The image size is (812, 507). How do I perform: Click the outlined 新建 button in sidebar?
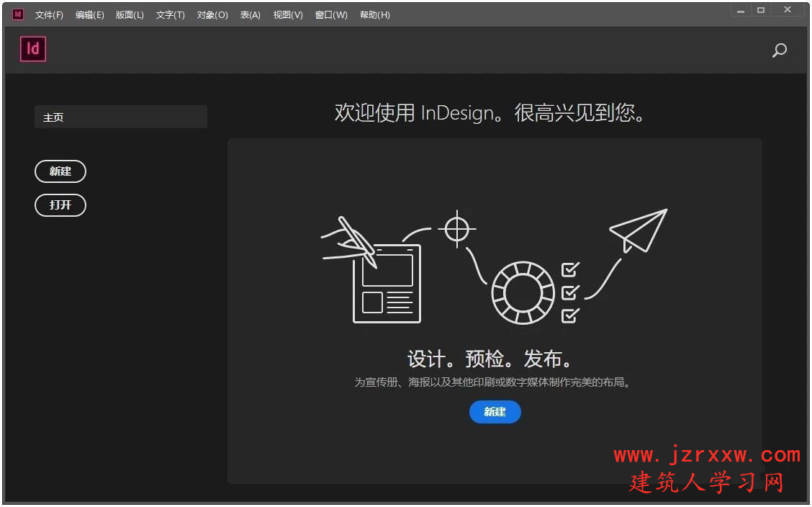click(60, 171)
